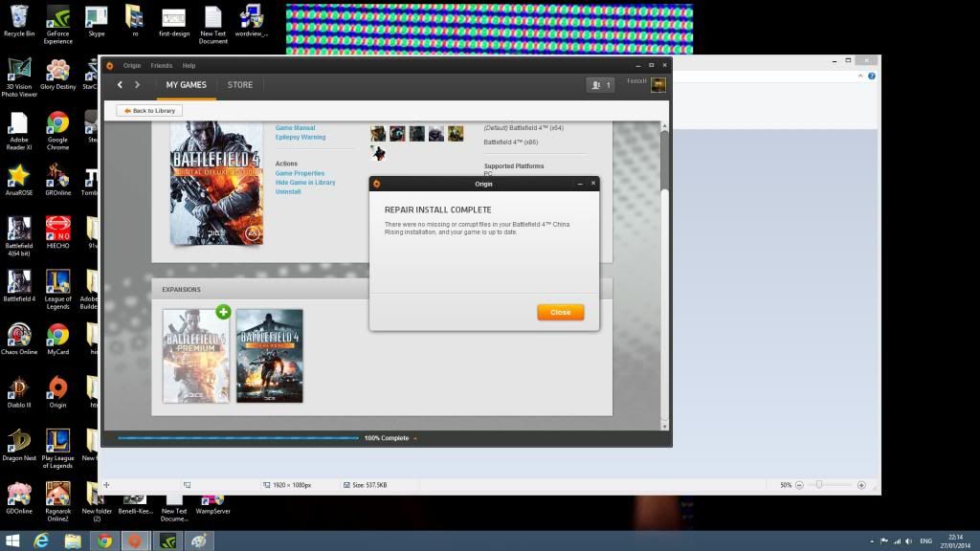Screen dimensions: 980x551
Task: Switch to the MY GAMES tab
Action: tap(187, 85)
